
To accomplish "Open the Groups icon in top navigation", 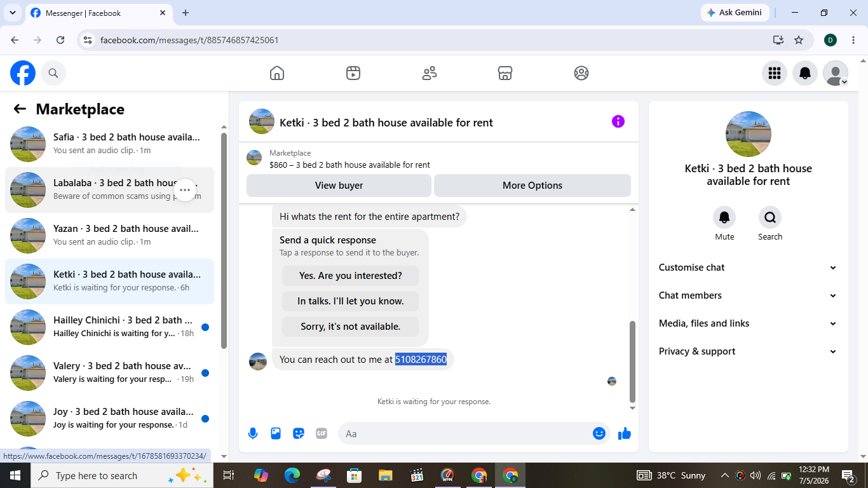I will [x=581, y=73].
